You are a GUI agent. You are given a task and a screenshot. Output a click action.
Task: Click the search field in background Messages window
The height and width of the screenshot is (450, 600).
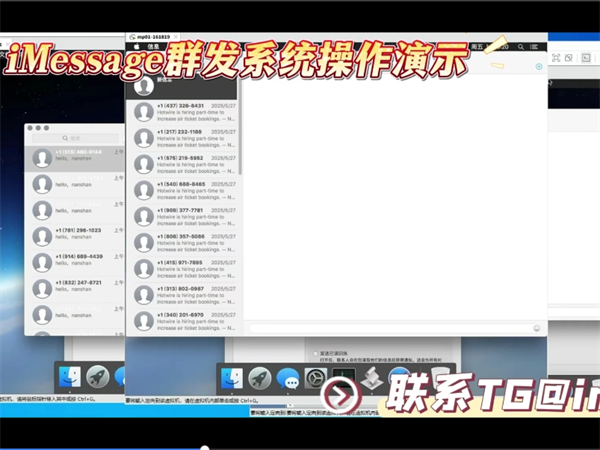pyautogui.click(x=76, y=138)
